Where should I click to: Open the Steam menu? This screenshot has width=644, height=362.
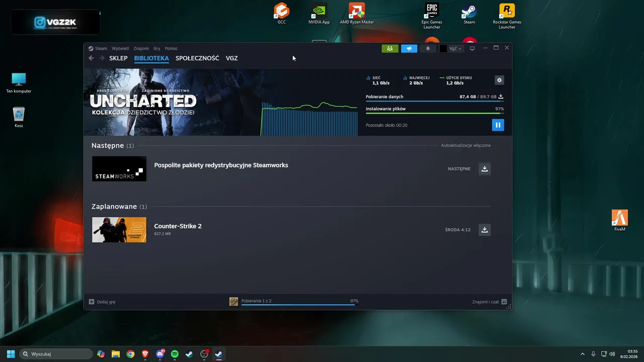point(98,48)
